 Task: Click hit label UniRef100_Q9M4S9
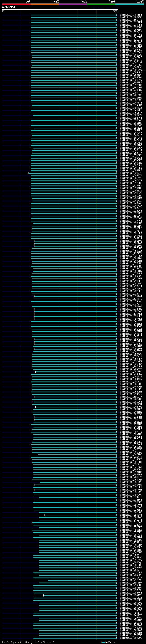point(131,93)
